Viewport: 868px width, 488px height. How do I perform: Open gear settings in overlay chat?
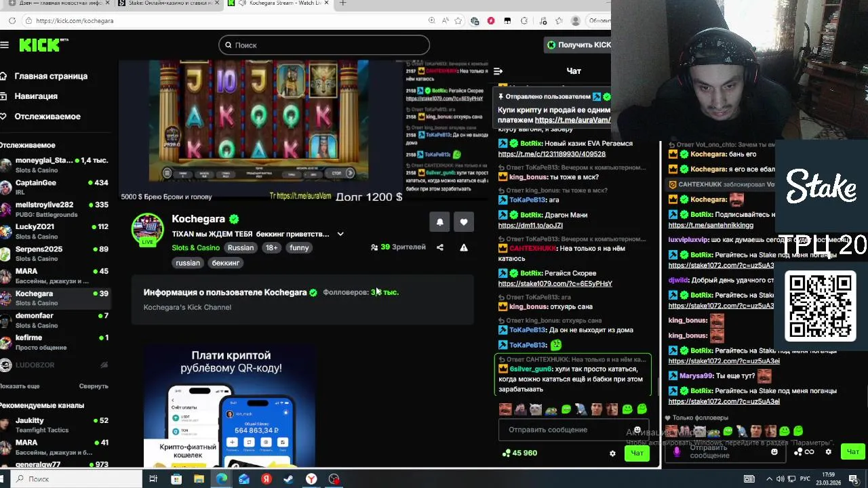pos(828,452)
